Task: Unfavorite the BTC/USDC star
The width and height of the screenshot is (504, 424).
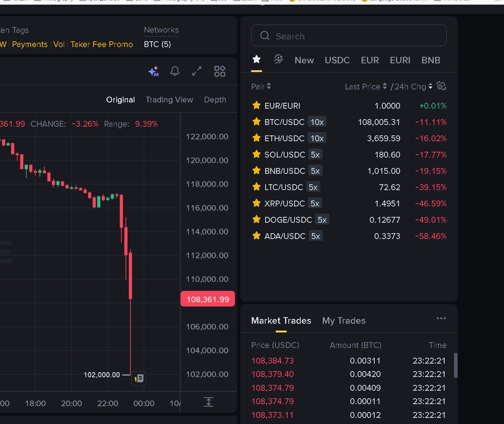Action: [257, 122]
